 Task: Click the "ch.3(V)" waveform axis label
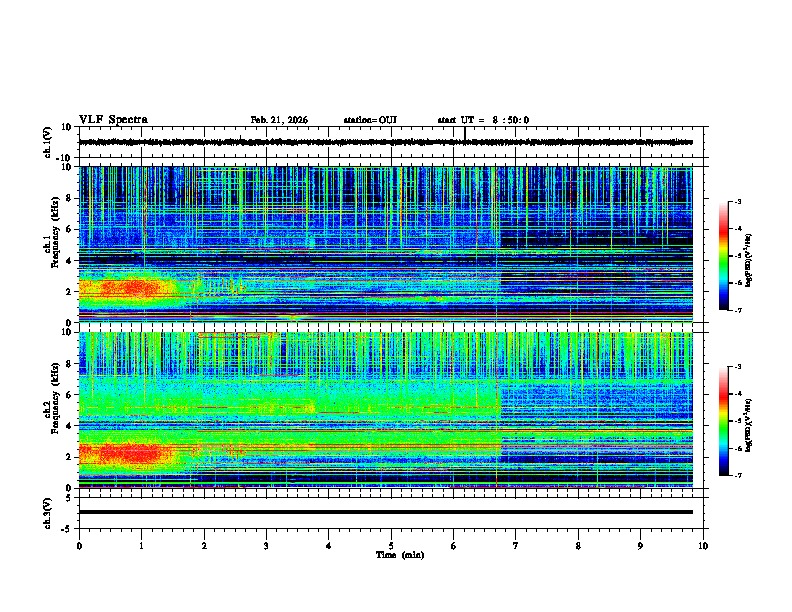tap(48, 513)
